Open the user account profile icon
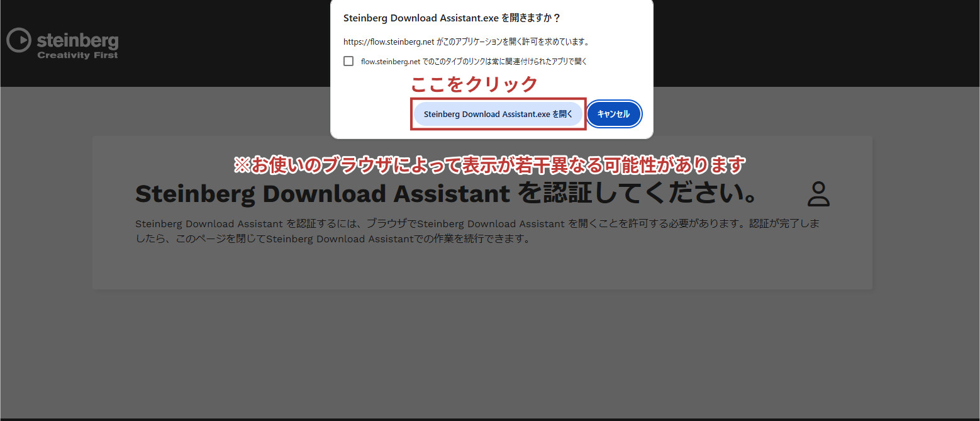This screenshot has height=421, width=980. [818, 194]
